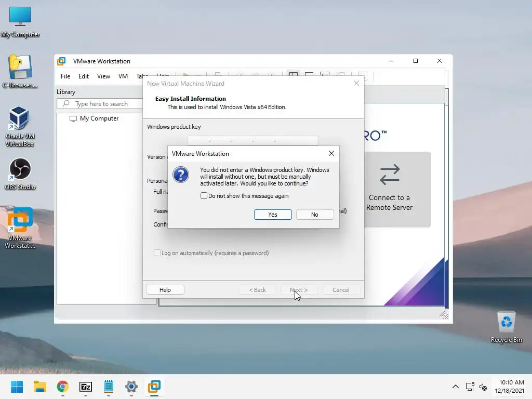Show hidden system tray icons

coord(456,387)
